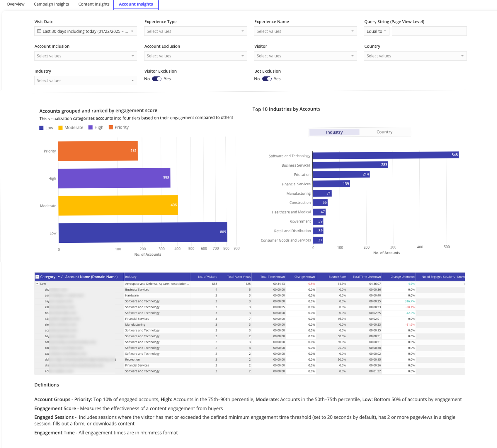The image size is (497, 448).
Task: Switch the industries chart to Country view
Action: [384, 132]
